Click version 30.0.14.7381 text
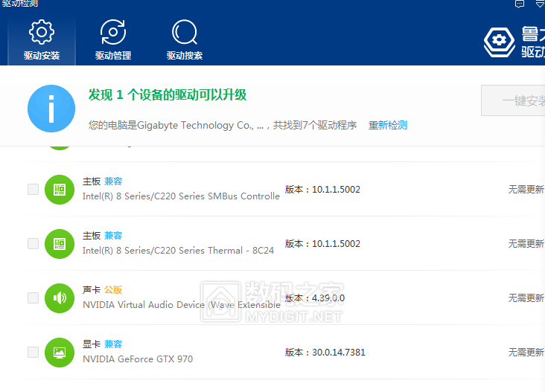Screen dimensions: 545x392 [x=325, y=353]
